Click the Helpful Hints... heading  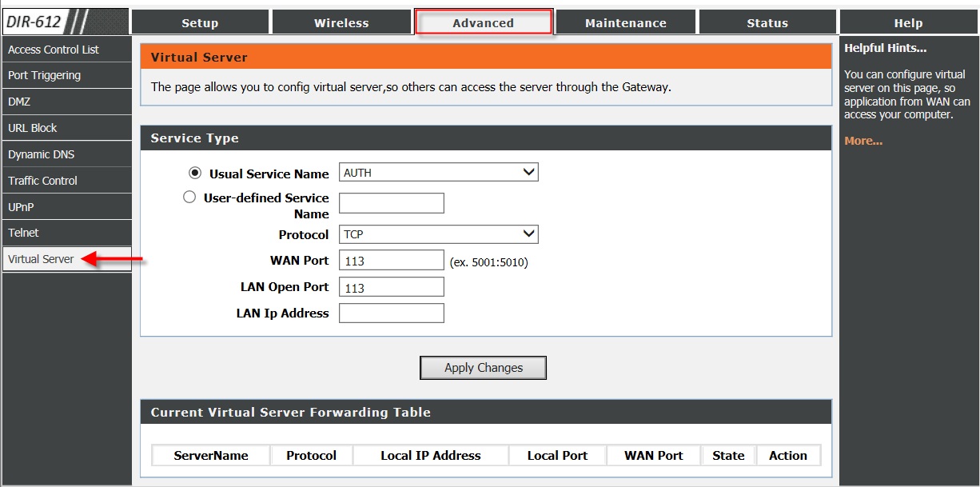click(885, 48)
